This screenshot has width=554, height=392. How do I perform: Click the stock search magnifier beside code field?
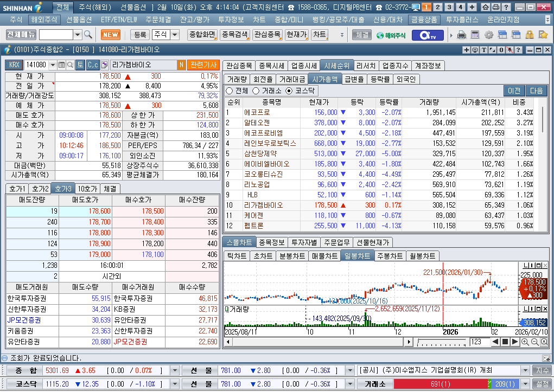click(x=70, y=65)
